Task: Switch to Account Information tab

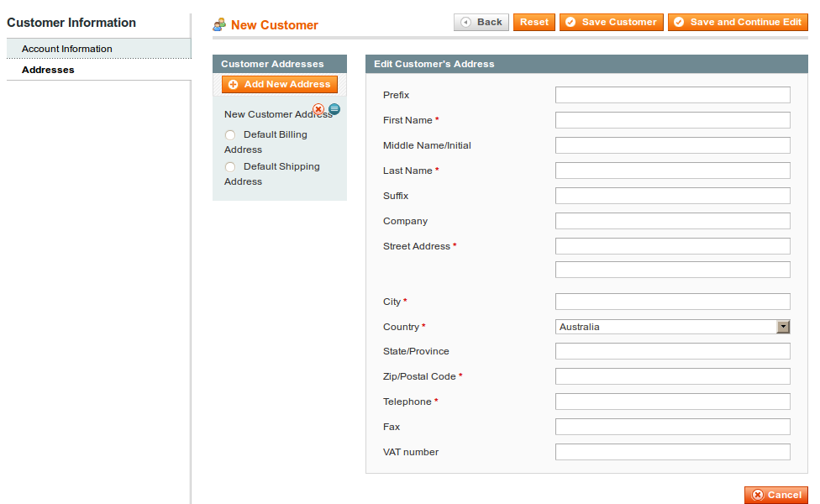Action: [x=67, y=49]
